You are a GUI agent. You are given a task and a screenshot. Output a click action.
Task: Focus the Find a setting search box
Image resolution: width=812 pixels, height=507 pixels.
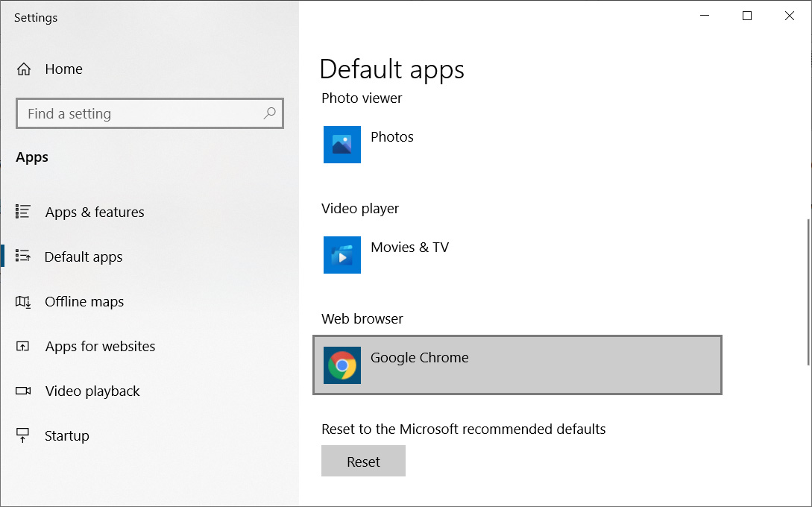pyautogui.click(x=150, y=113)
